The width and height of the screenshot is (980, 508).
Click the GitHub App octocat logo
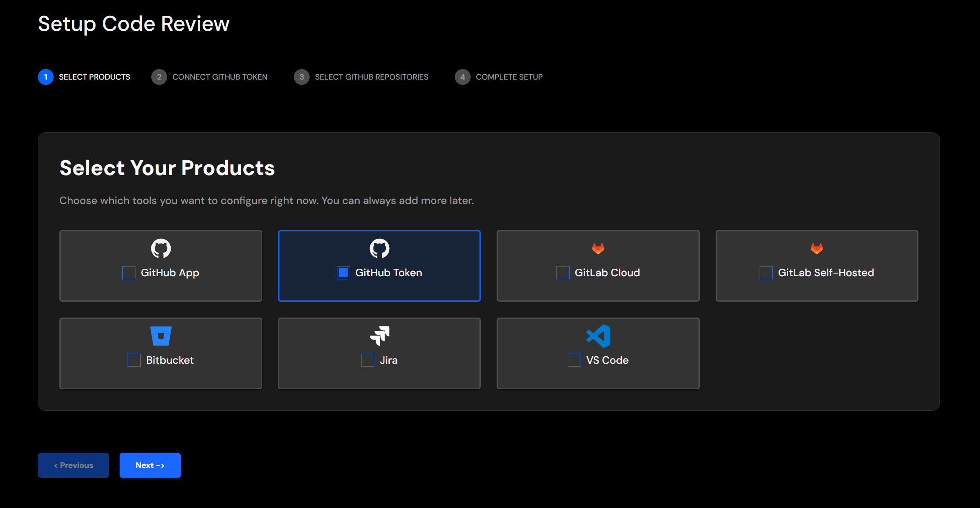click(x=161, y=249)
